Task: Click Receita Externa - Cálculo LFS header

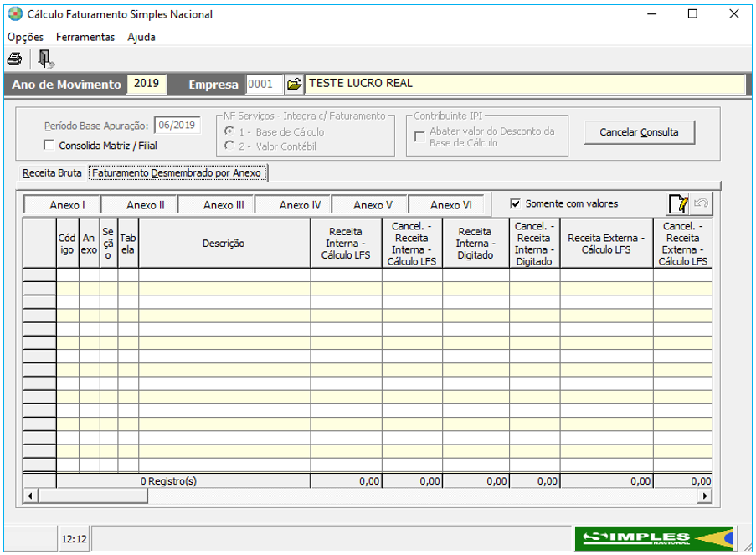Action: [606, 244]
